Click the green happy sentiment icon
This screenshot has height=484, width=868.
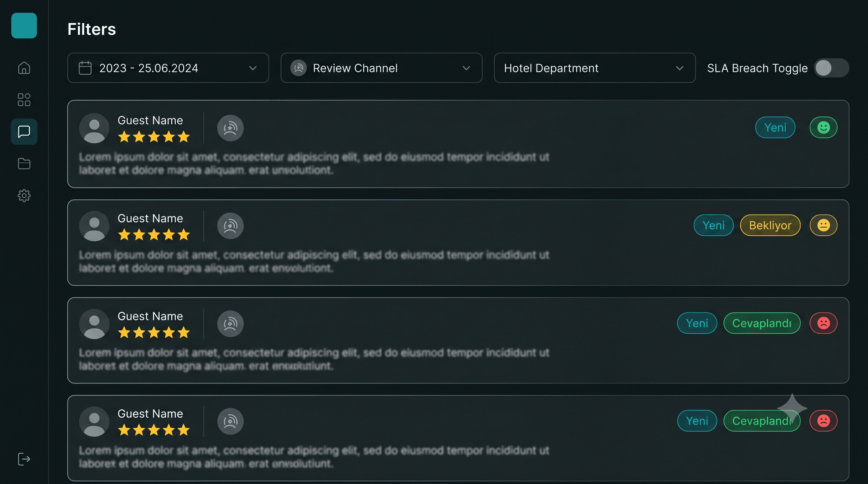pos(824,128)
